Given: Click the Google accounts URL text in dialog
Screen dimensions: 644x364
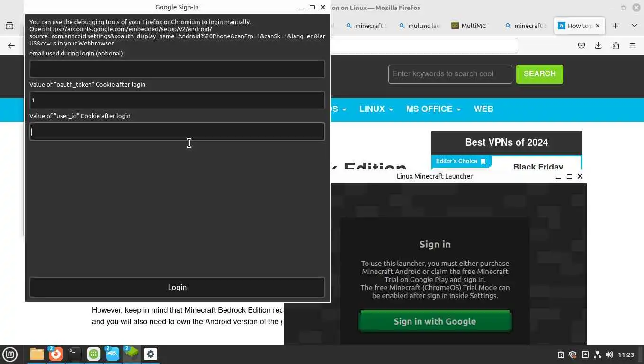Looking at the screenshot, I should point(177,36).
